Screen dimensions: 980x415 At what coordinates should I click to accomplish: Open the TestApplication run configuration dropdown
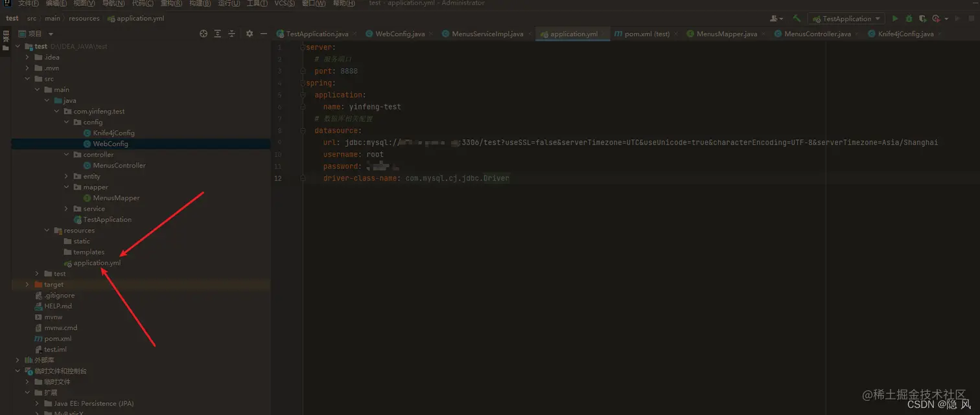pos(846,19)
